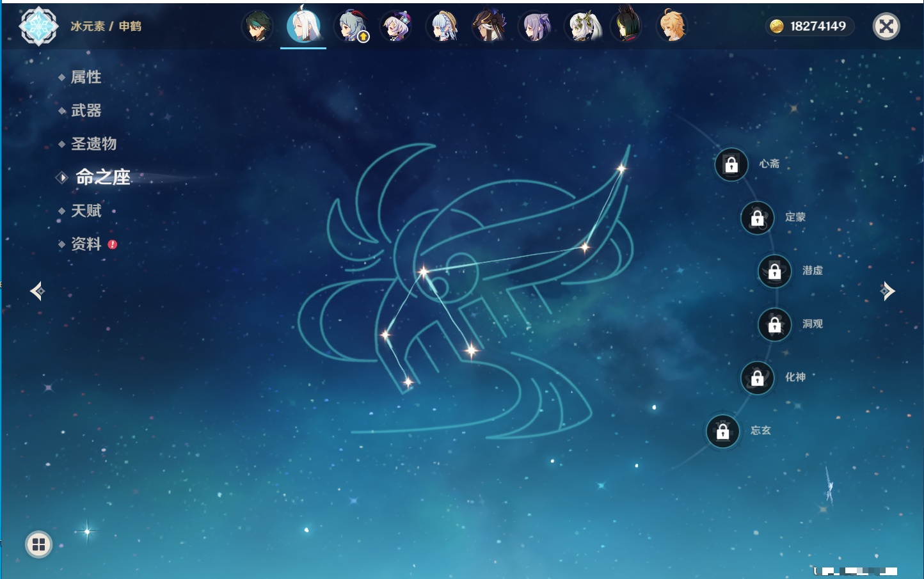Open the locked 心斋 constellation node
Screen dimensions: 924x579
[x=731, y=164]
